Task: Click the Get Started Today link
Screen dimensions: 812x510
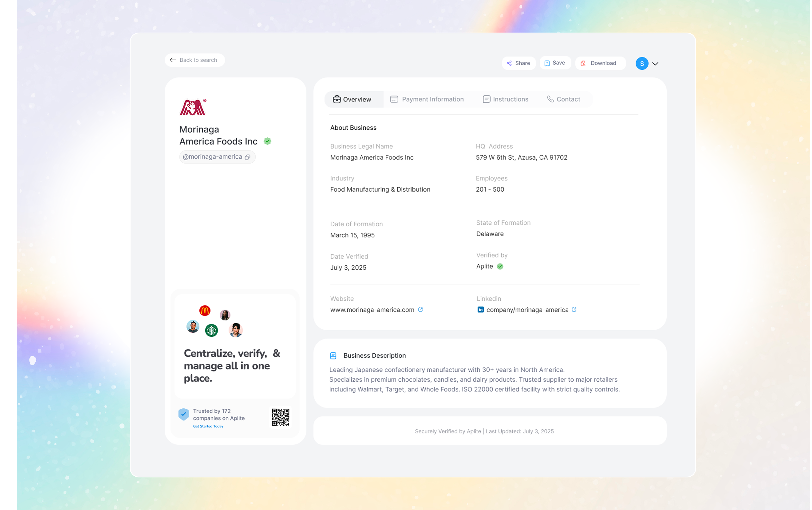Action: click(x=208, y=426)
